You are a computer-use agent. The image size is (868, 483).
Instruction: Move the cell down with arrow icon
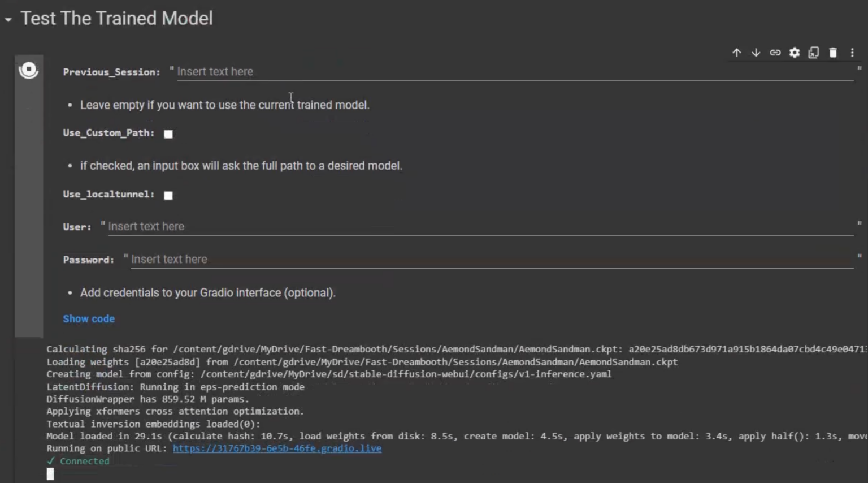(756, 53)
